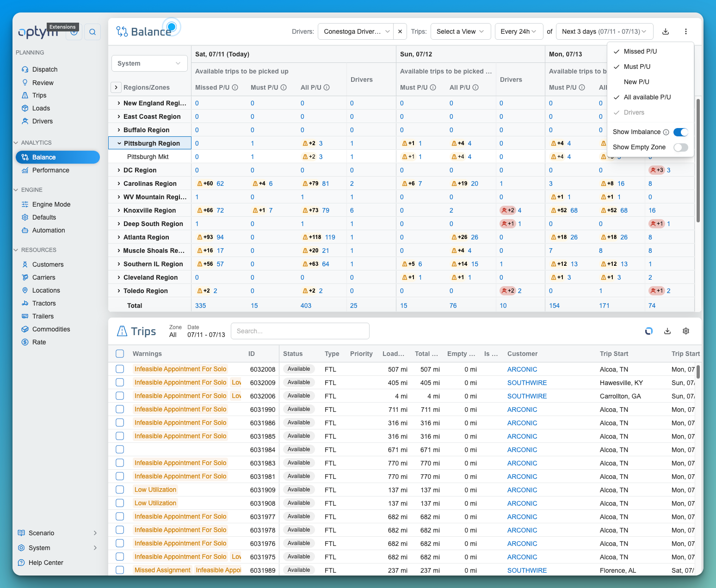Viewport: 716px width, 588px height.
Task: Check the box for trip 6032008
Action: 120,369
